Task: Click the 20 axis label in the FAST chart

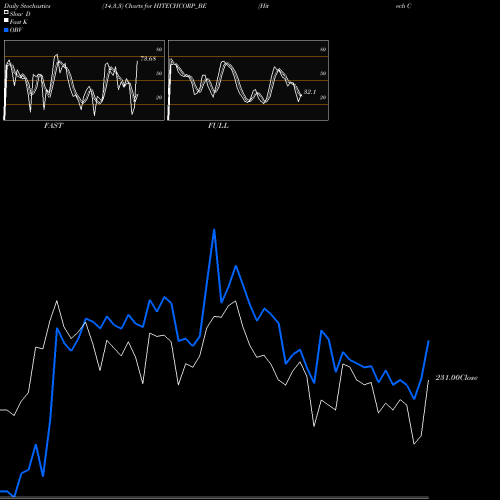Action: [159, 97]
